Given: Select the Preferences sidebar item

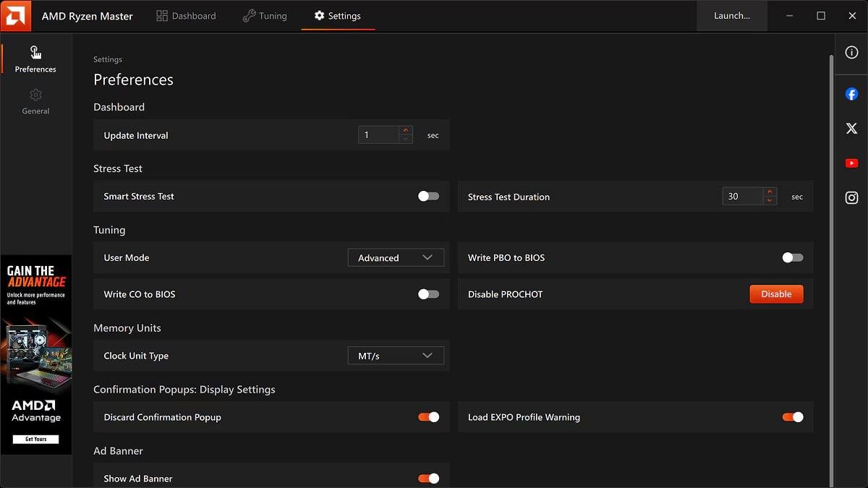Looking at the screenshot, I should pyautogui.click(x=35, y=60).
